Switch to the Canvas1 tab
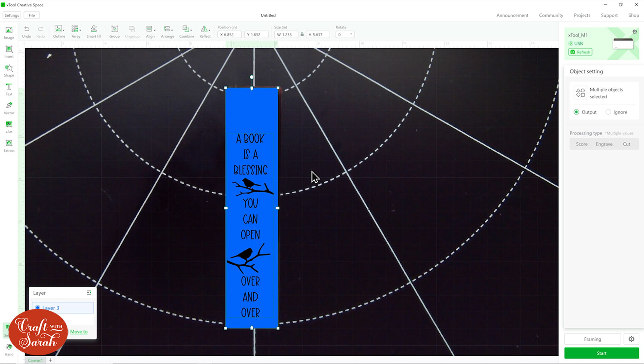644x364 pixels. click(x=35, y=360)
